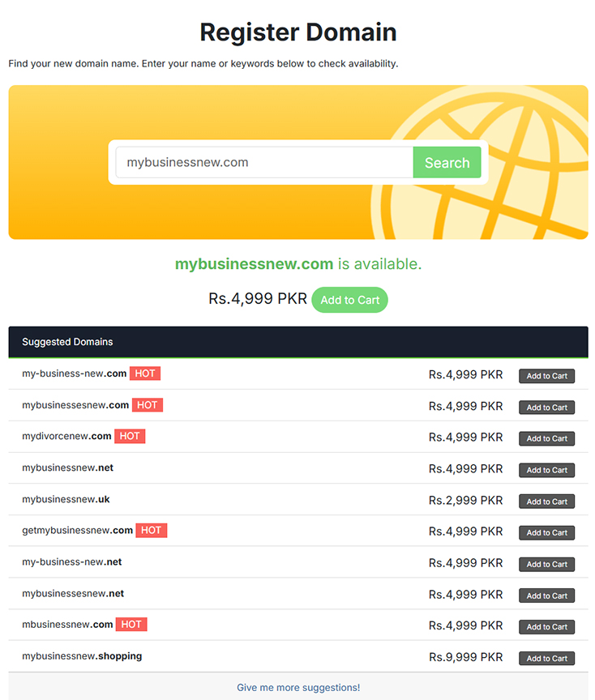Image resolution: width=595 pixels, height=700 pixels.
Task: Add getmybusinessnew.com to the cart
Action: [546, 532]
